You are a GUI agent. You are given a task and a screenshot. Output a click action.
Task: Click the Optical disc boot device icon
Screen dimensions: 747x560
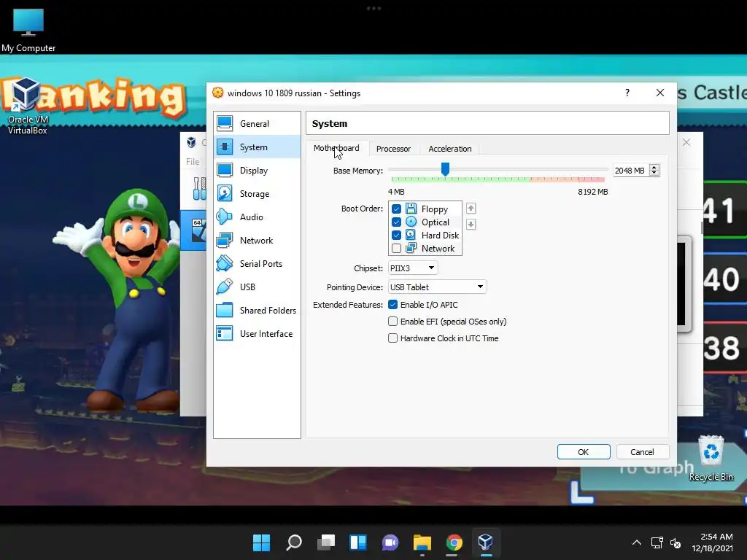(411, 222)
